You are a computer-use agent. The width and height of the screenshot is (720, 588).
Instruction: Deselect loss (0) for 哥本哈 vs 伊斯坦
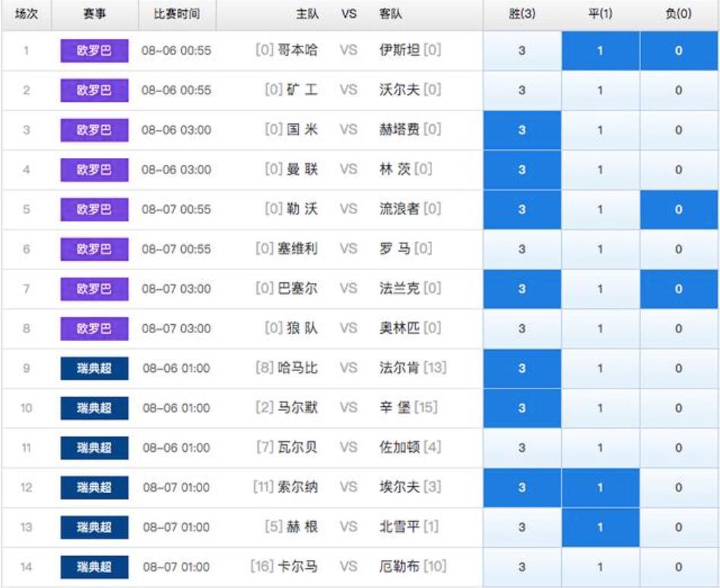pos(679,50)
